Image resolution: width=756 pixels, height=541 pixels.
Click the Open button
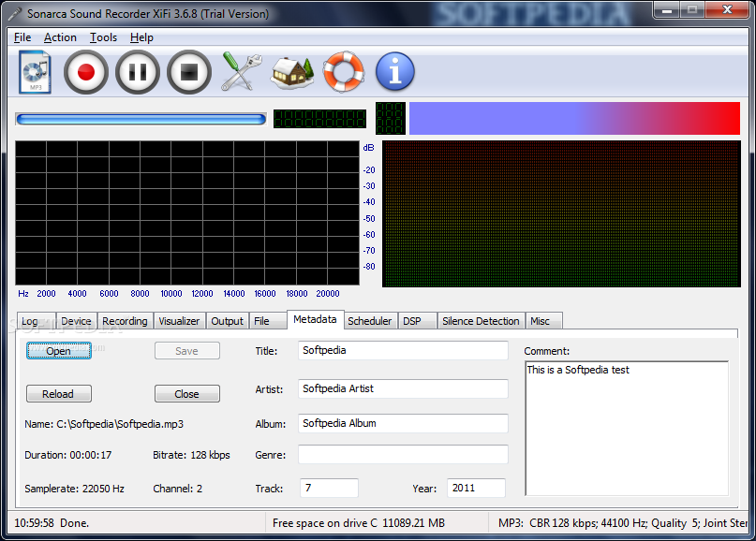(58, 351)
